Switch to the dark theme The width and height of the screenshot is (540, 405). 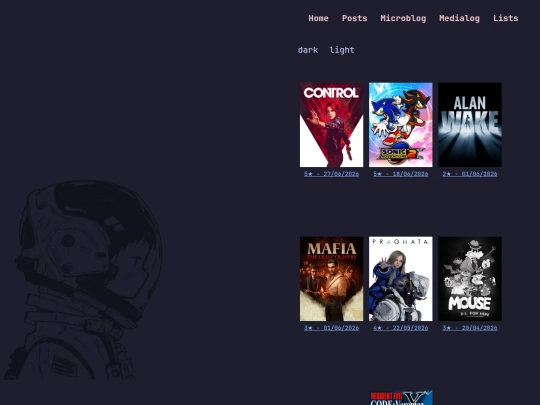pyautogui.click(x=308, y=50)
